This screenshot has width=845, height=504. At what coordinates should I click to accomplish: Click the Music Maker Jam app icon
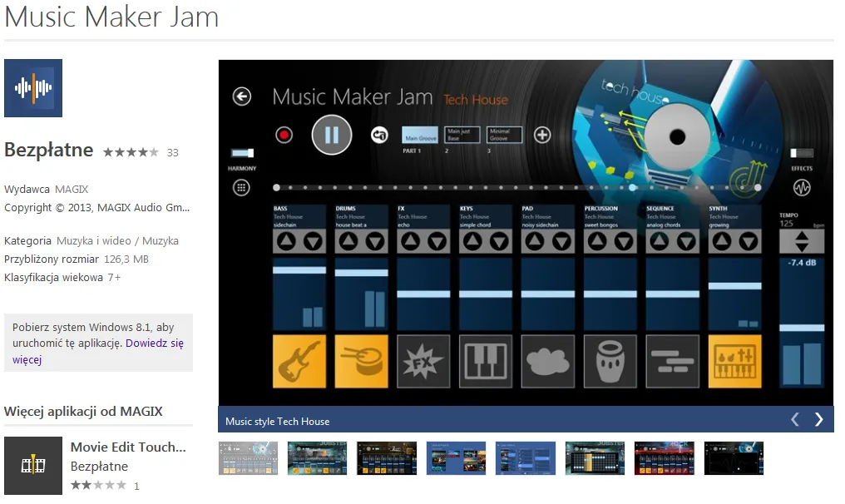pyautogui.click(x=33, y=88)
